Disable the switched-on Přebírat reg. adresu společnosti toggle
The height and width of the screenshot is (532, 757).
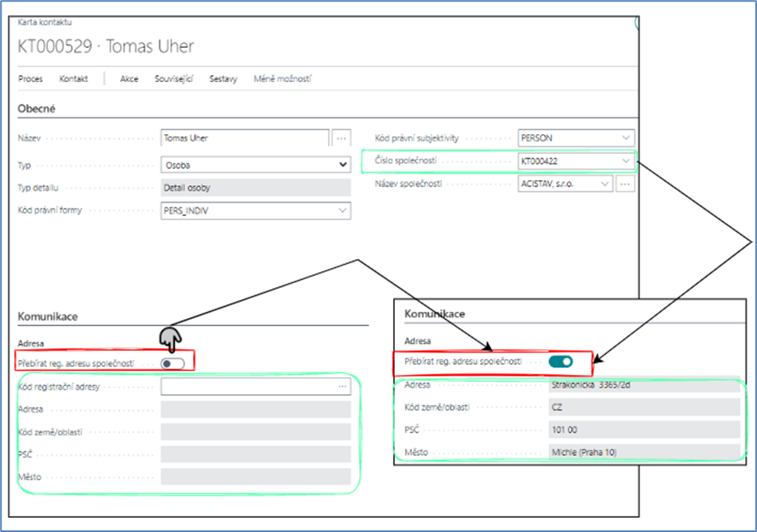[561, 361]
